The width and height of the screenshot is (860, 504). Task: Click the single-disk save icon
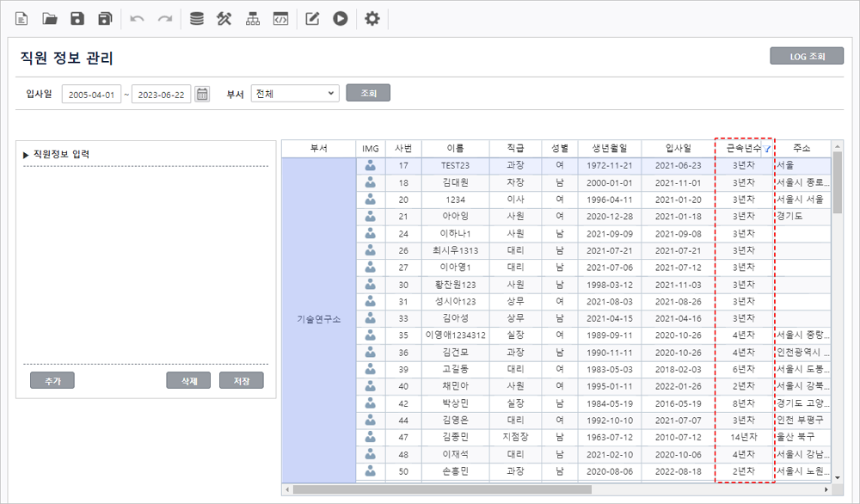77,19
